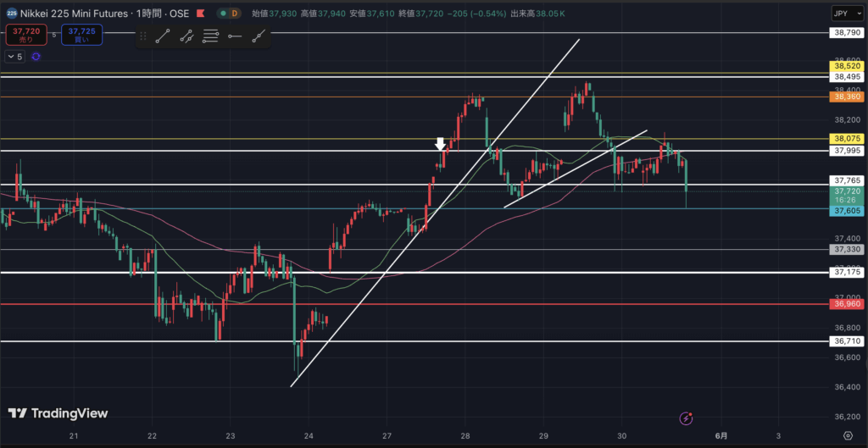Screen dimensions: 868x448
Task: Select the Fib retracement lines tool
Action: coord(210,36)
